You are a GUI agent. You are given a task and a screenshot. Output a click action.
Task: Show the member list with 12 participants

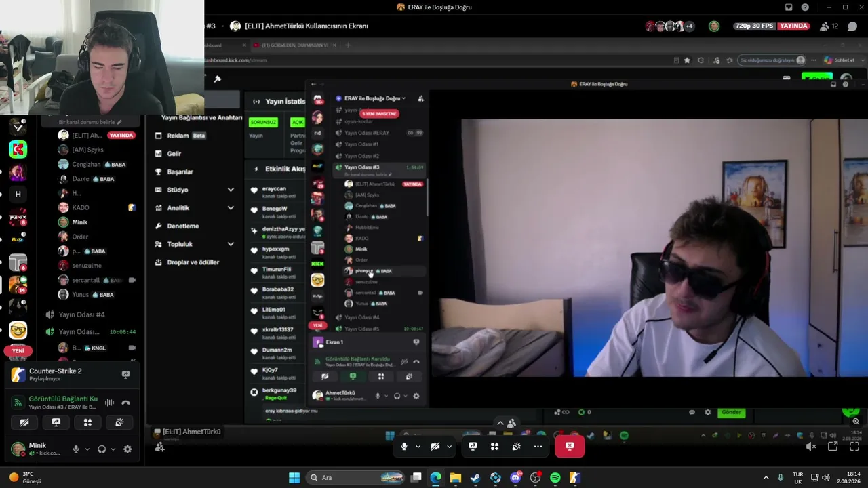tap(829, 26)
